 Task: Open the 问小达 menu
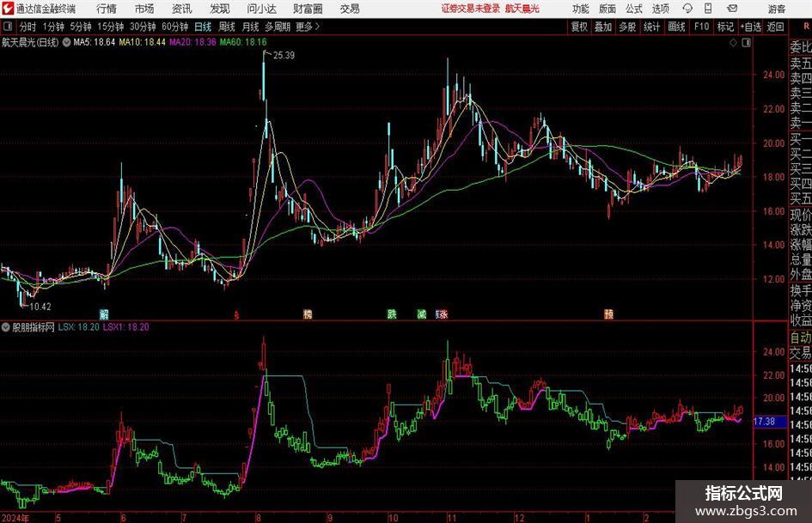261,9
